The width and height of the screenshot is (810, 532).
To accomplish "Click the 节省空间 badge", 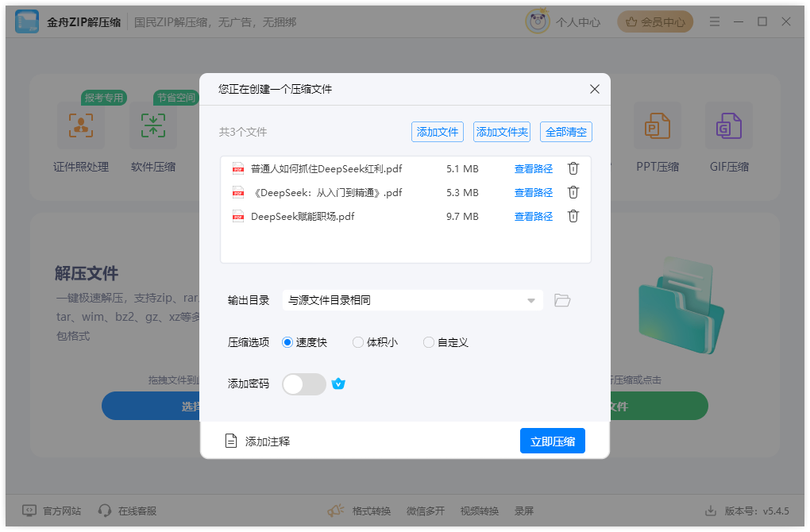I will (x=176, y=98).
